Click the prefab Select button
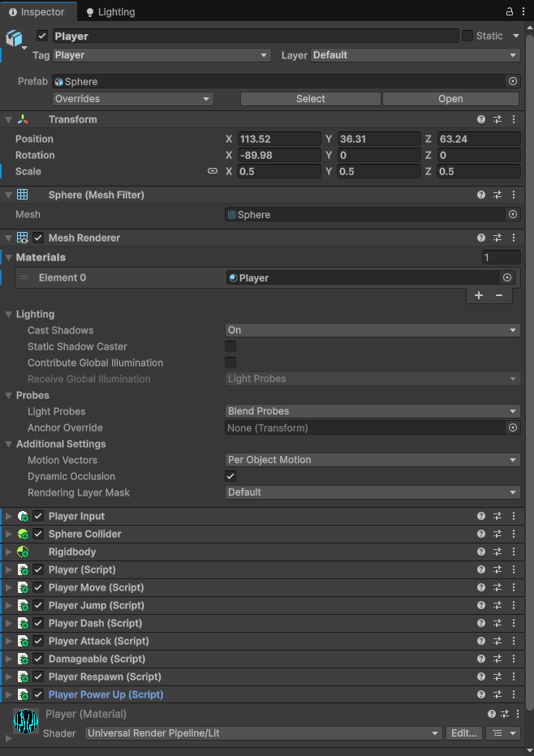This screenshot has width=534, height=756. point(310,99)
